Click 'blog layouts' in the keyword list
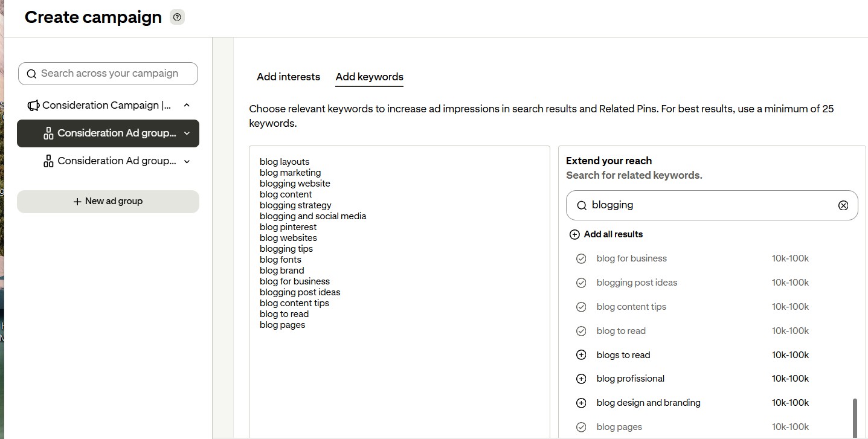The width and height of the screenshot is (868, 439). point(285,162)
